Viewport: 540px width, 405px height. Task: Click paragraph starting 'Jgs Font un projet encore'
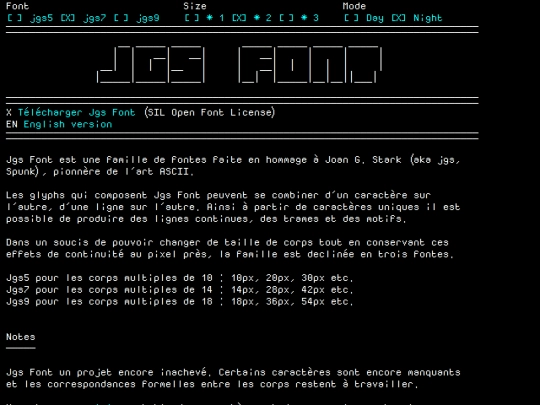click(233, 378)
